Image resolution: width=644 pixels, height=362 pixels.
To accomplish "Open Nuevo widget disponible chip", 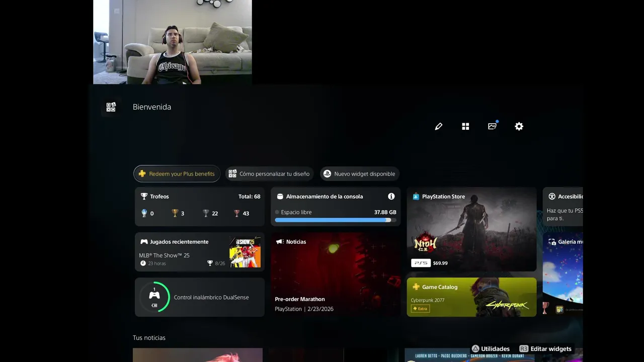I will pyautogui.click(x=359, y=174).
